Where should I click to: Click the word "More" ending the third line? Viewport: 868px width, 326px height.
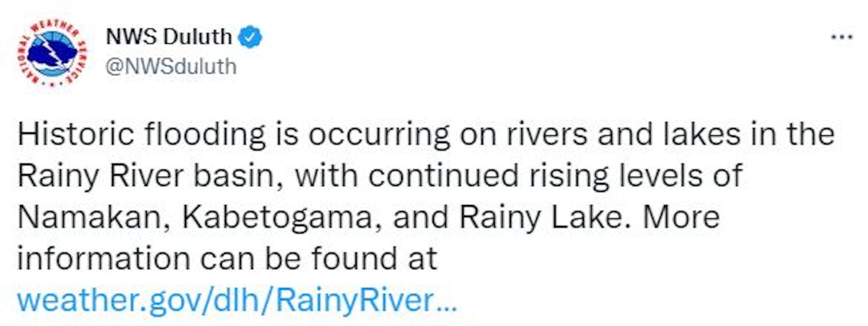tap(681, 217)
